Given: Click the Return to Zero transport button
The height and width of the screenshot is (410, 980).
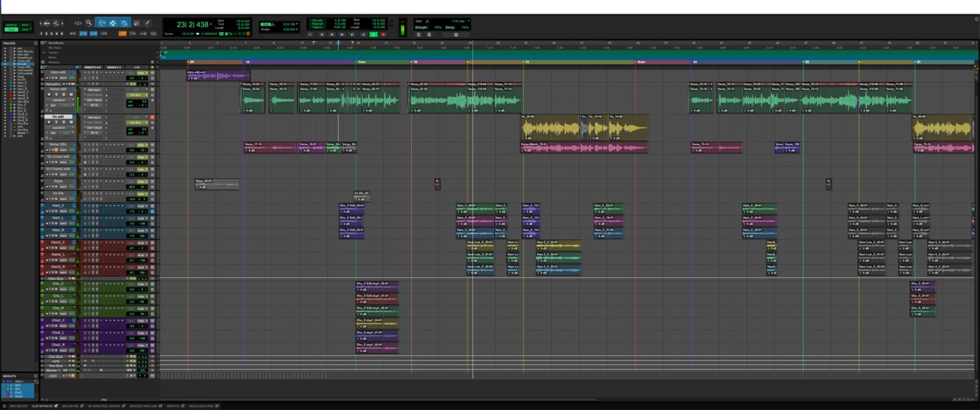Looking at the screenshot, I should pyautogui.click(x=322, y=35).
